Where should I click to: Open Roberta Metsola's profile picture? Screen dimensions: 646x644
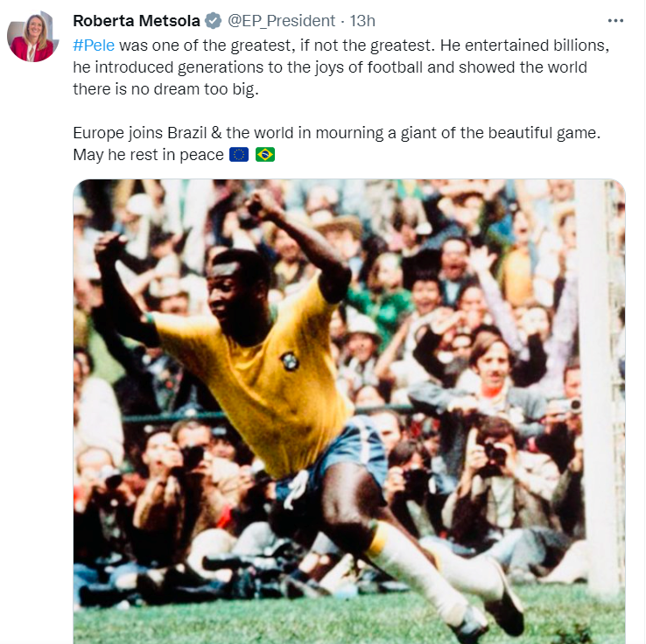tap(32, 36)
